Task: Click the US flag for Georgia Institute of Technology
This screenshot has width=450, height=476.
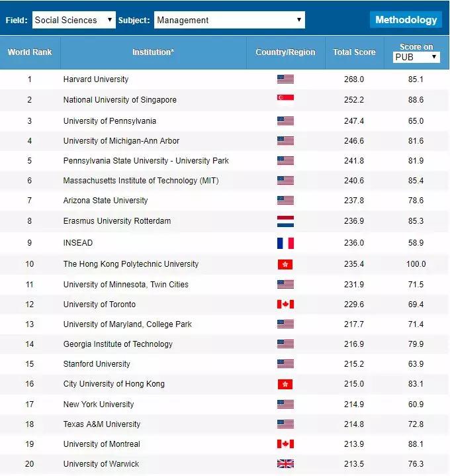Action: pyautogui.click(x=285, y=344)
